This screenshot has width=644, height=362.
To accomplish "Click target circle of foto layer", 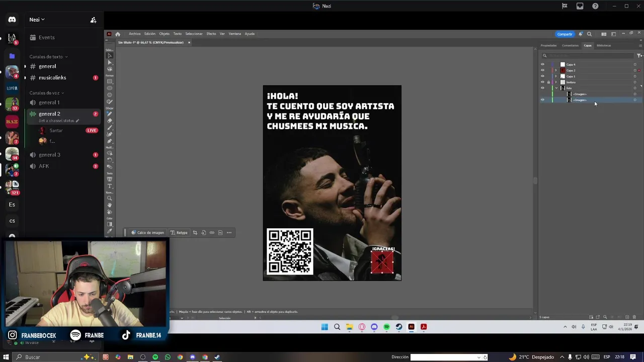I will click(x=635, y=88).
